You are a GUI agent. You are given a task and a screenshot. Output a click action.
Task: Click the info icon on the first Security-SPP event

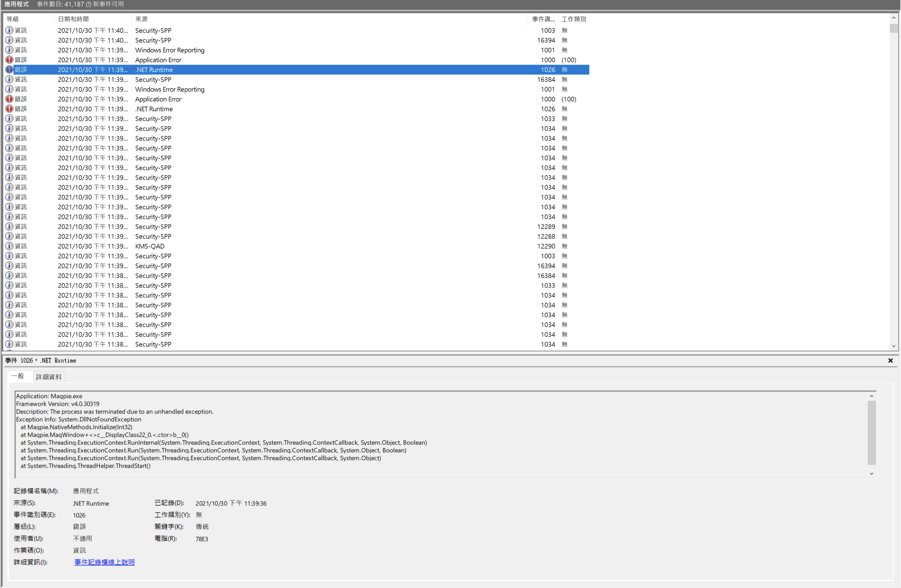[9, 30]
